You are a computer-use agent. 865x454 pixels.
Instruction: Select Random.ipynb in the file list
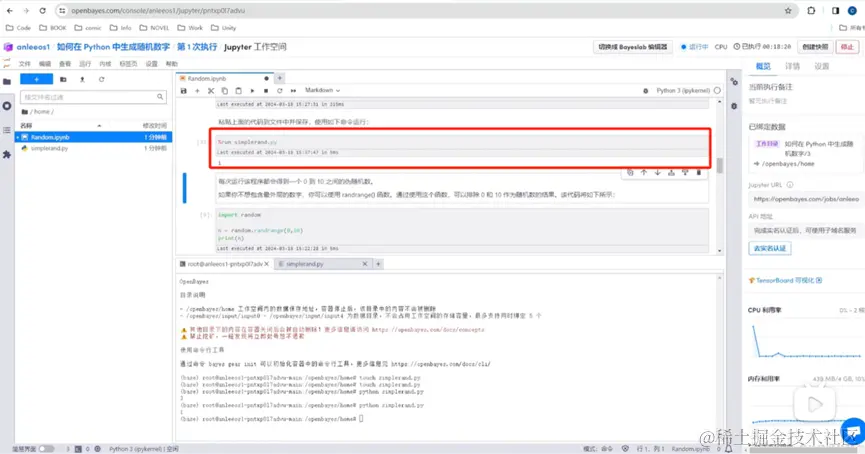[x=94, y=137]
